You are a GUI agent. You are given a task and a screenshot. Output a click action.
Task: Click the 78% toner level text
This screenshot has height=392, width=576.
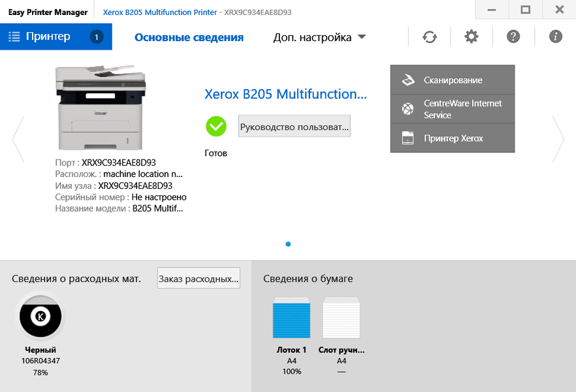point(40,372)
